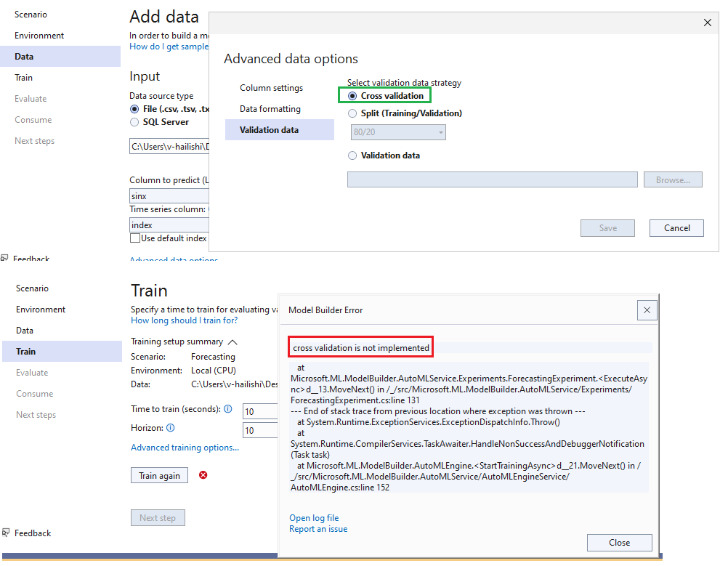
Task: Open the How long should I train for link
Action: tap(184, 320)
